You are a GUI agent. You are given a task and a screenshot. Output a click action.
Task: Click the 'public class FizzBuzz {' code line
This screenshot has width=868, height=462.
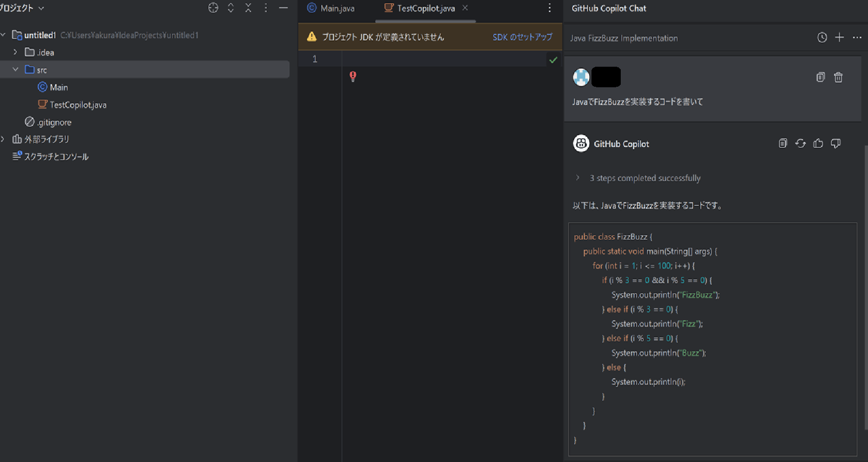pyautogui.click(x=613, y=237)
